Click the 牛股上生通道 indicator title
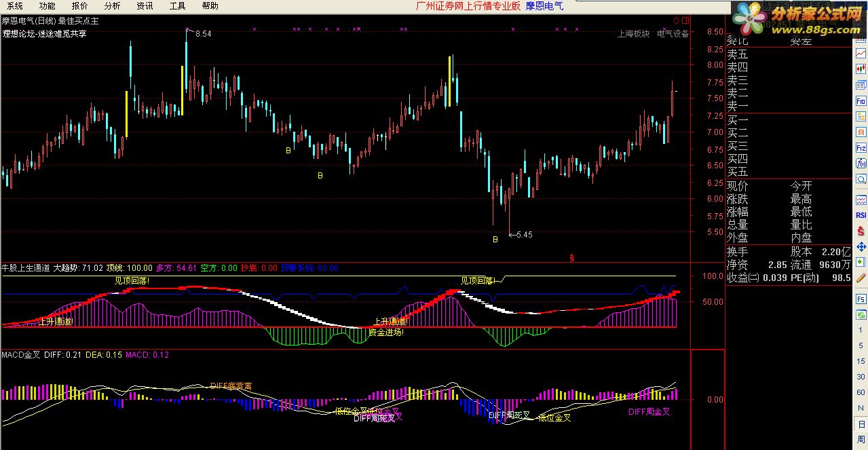The height and width of the screenshot is (450, 868). [26, 268]
